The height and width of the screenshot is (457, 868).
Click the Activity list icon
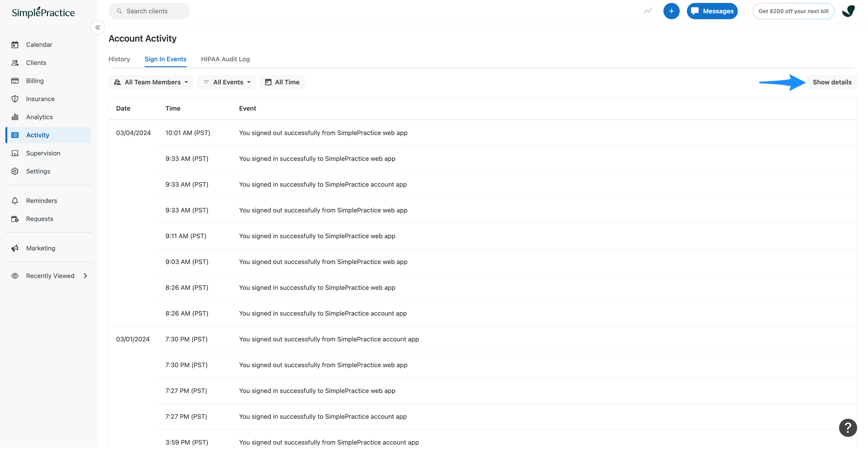tap(15, 135)
